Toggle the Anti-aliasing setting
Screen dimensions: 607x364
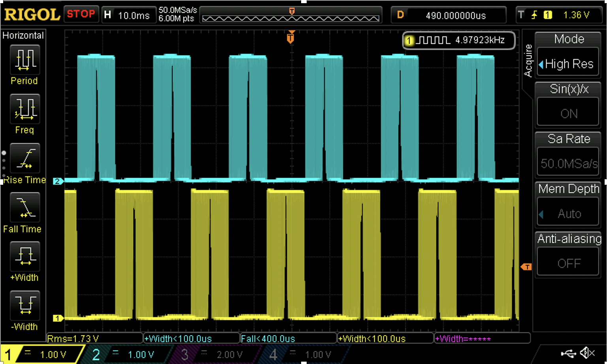tap(568, 262)
